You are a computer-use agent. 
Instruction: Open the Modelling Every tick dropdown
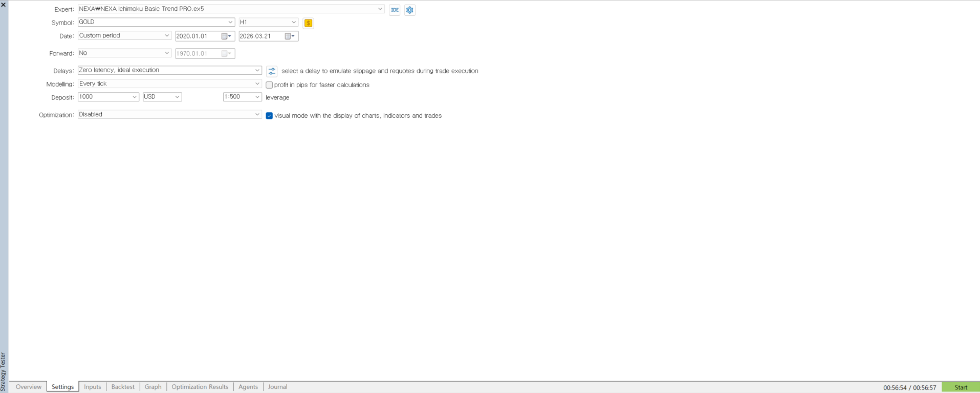click(170, 84)
